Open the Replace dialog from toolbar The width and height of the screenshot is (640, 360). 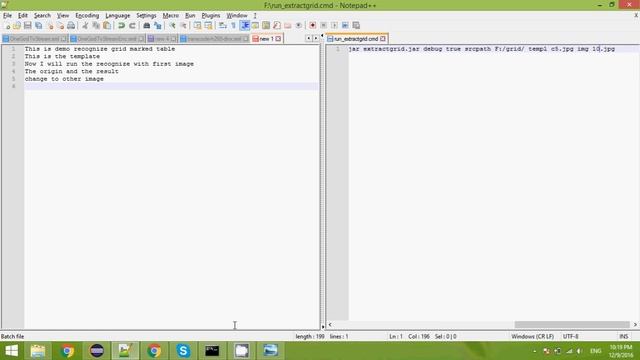[x=158, y=26]
